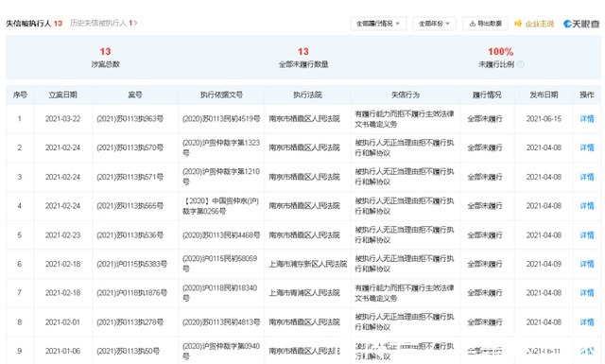Click the 失信行为 column header

pyautogui.click(x=406, y=95)
